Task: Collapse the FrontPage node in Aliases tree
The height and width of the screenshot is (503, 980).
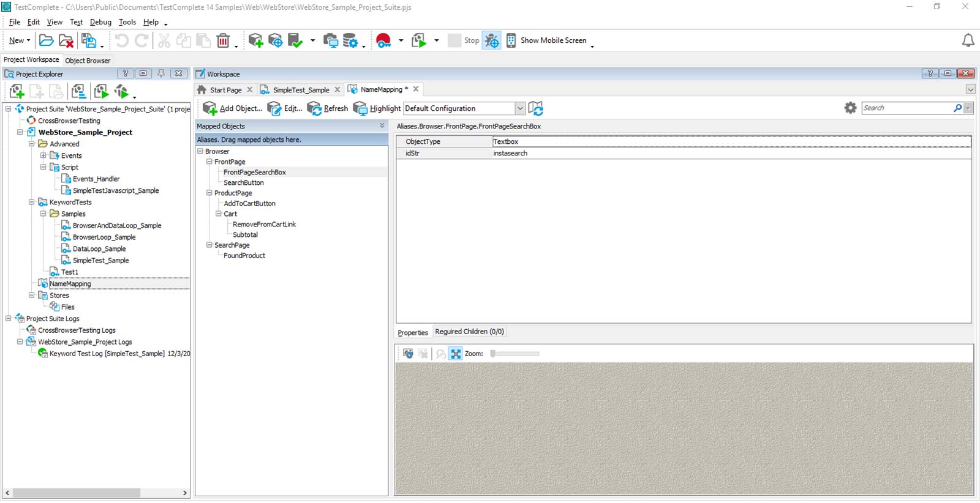Action: (209, 162)
